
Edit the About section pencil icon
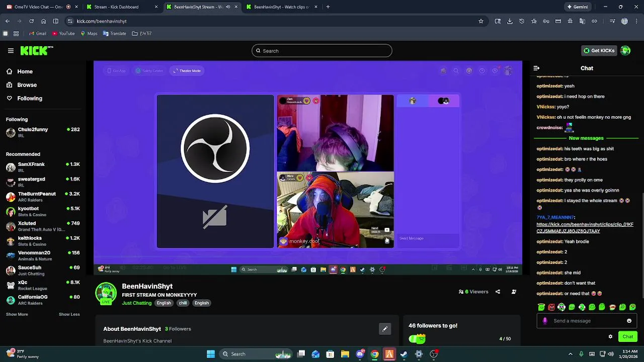tap(385, 329)
